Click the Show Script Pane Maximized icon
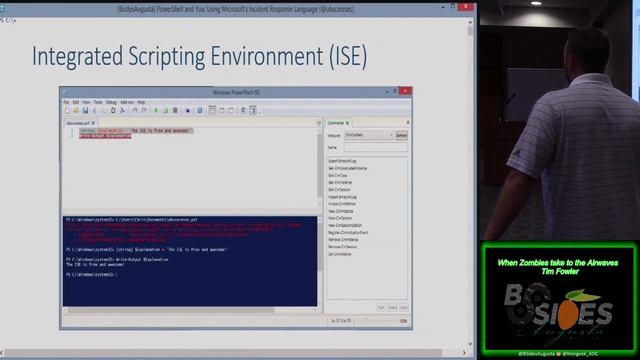Screen dimensions: 640x360 click(x=231, y=110)
